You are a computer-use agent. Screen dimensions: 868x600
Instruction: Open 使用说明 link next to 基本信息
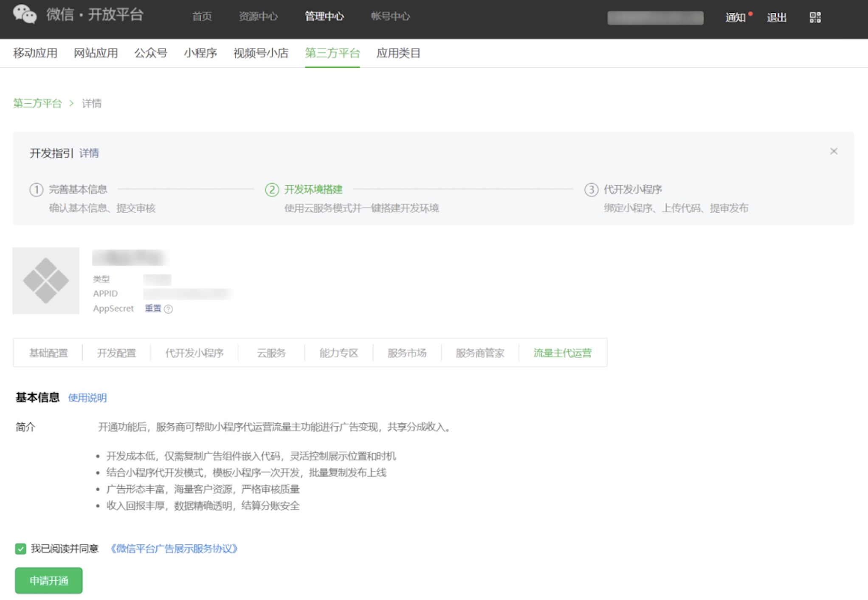tap(87, 398)
